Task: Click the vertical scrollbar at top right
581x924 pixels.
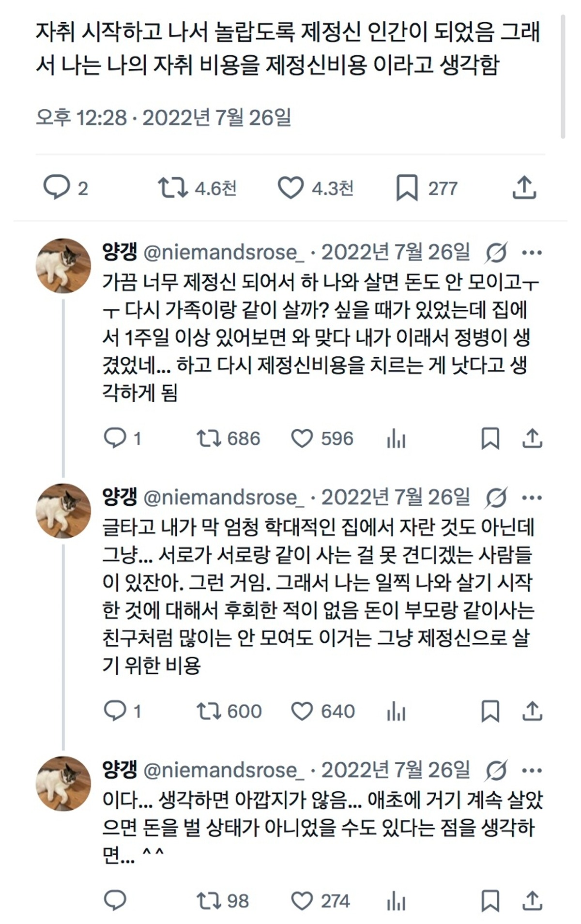Action: coord(563,77)
